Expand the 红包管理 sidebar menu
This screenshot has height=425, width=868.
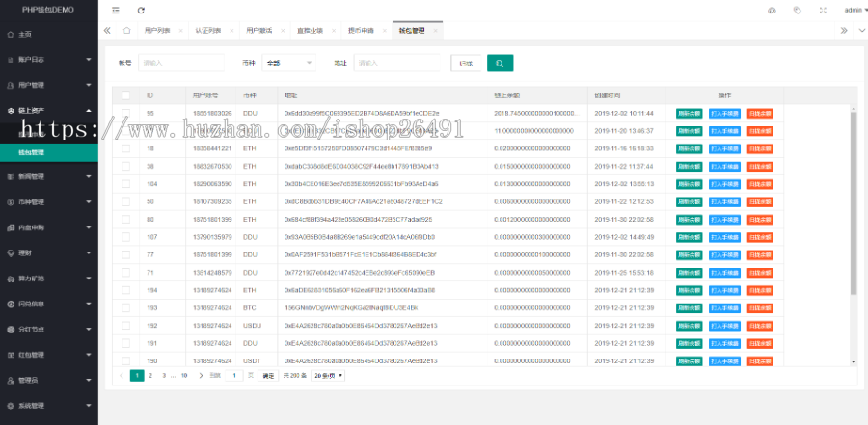[x=49, y=355]
